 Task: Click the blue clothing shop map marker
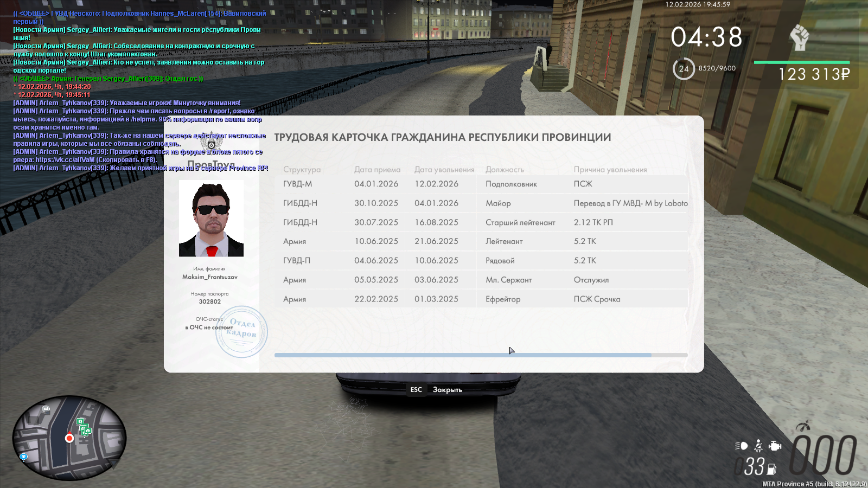pos(23,457)
